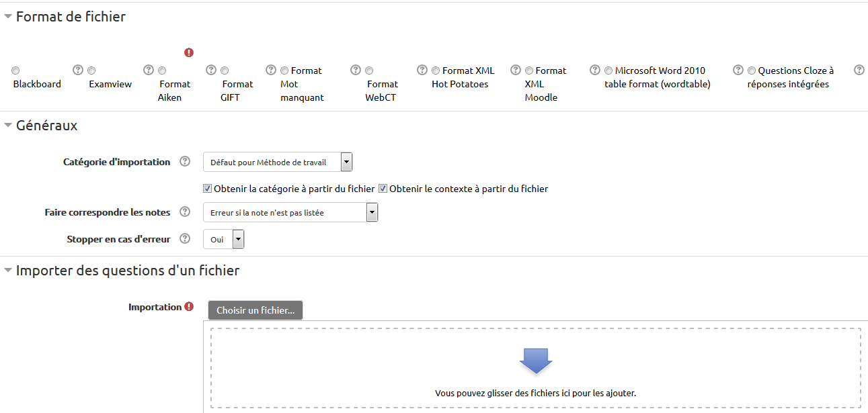Open help for Faire correspondre les notes
The width and height of the screenshot is (868, 413).
185,212
